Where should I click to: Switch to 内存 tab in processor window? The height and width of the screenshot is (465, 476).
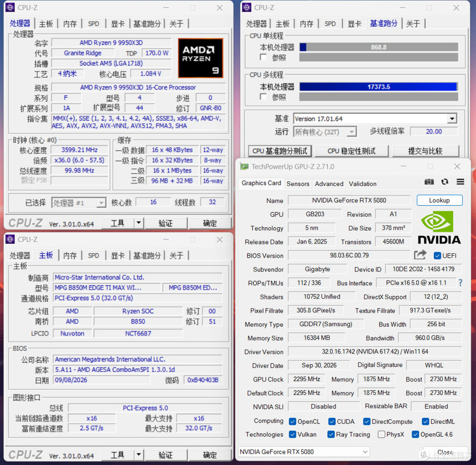click(70, 24)
